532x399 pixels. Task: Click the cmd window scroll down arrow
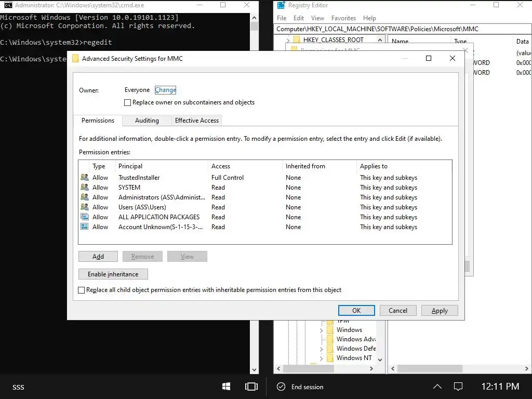(x=254, y=370)
